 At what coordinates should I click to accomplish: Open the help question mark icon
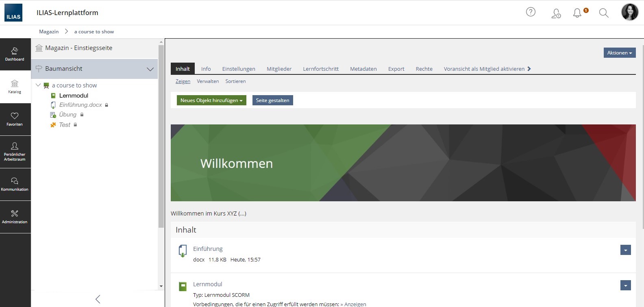tap(531, 12)
